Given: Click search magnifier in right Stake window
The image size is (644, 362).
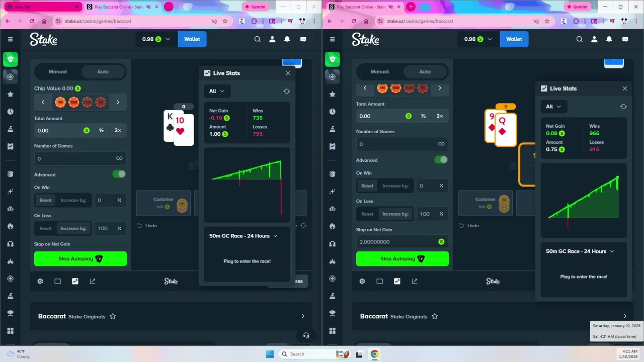Looking at the screenshot, I should point(580,39).
